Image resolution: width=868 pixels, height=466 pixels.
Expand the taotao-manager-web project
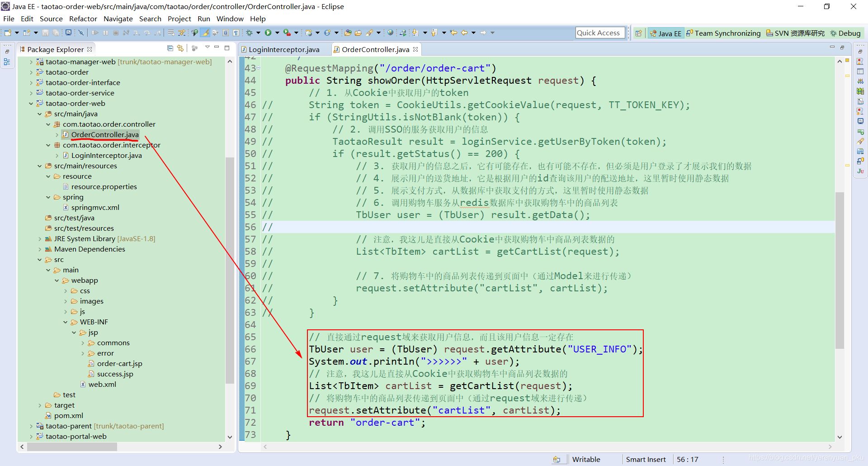[x=31, y=62]
